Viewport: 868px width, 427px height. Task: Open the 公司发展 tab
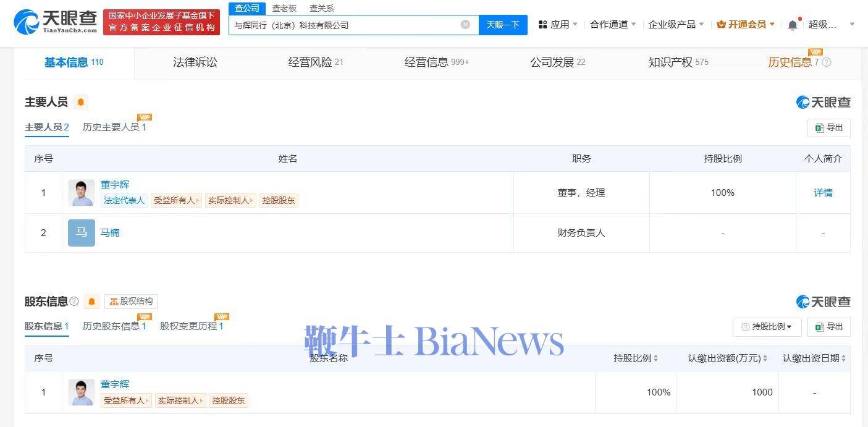[x=557, y=62]
